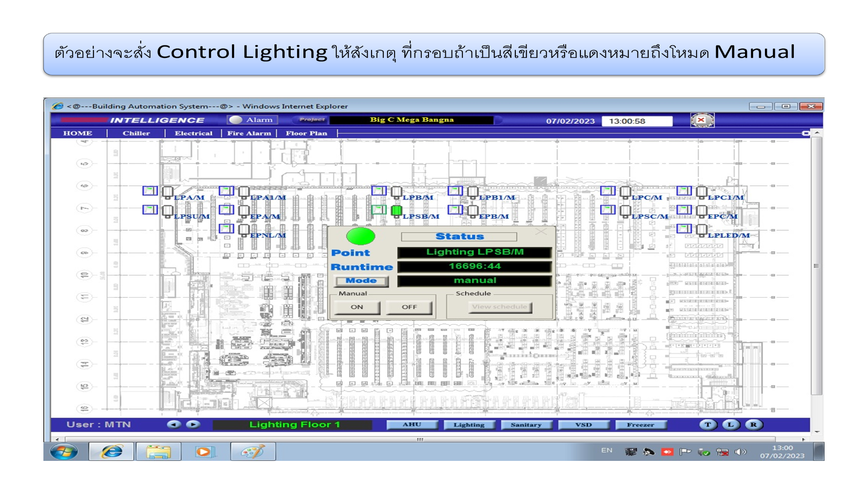
Task: Click the red X logout icon
Action: coord(702,120)
